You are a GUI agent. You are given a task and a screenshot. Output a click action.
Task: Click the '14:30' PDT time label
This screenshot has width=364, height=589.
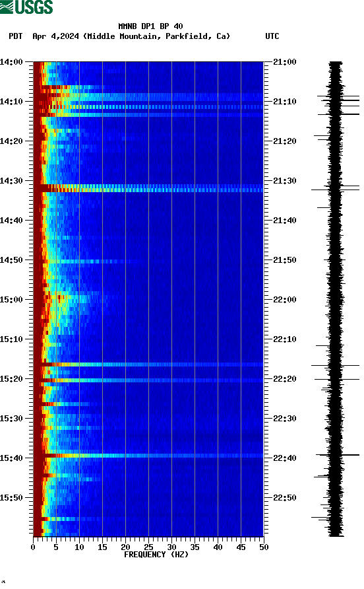(11, 181)
